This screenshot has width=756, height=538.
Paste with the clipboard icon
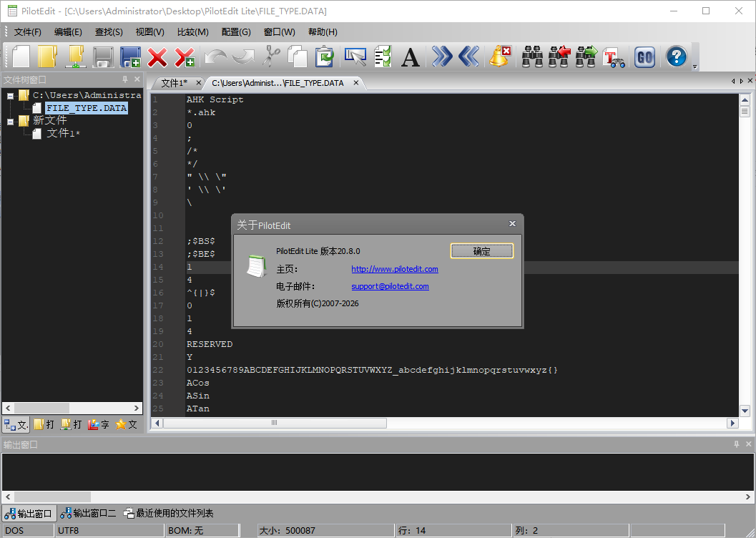[325, 57]
